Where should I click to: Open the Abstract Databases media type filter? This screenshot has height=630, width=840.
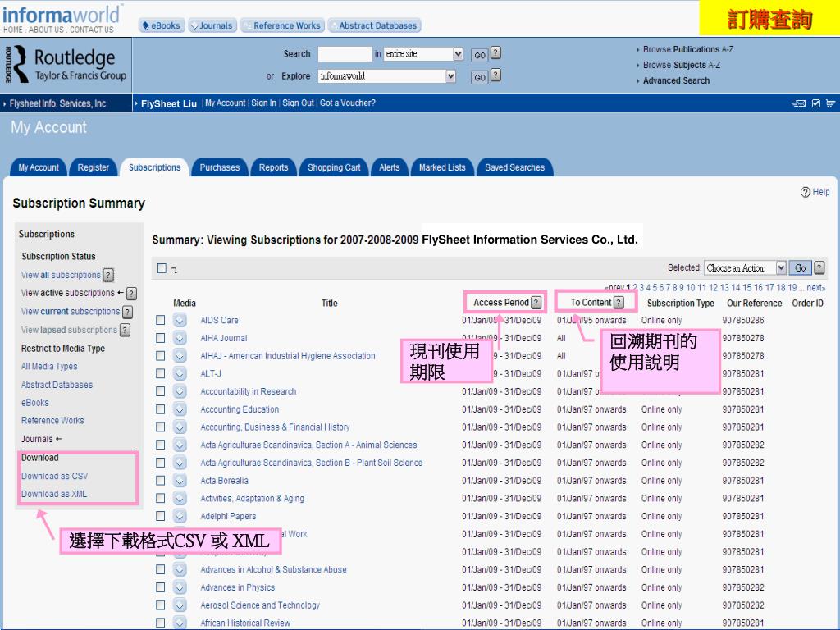(x=57, y=385)
